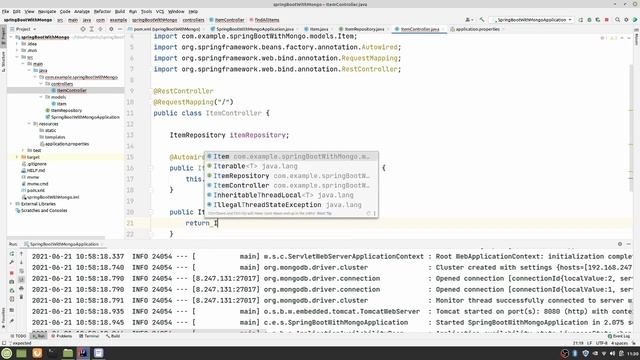Toggle Structure side tool window button
640x360 pixels.
point(3,61)
